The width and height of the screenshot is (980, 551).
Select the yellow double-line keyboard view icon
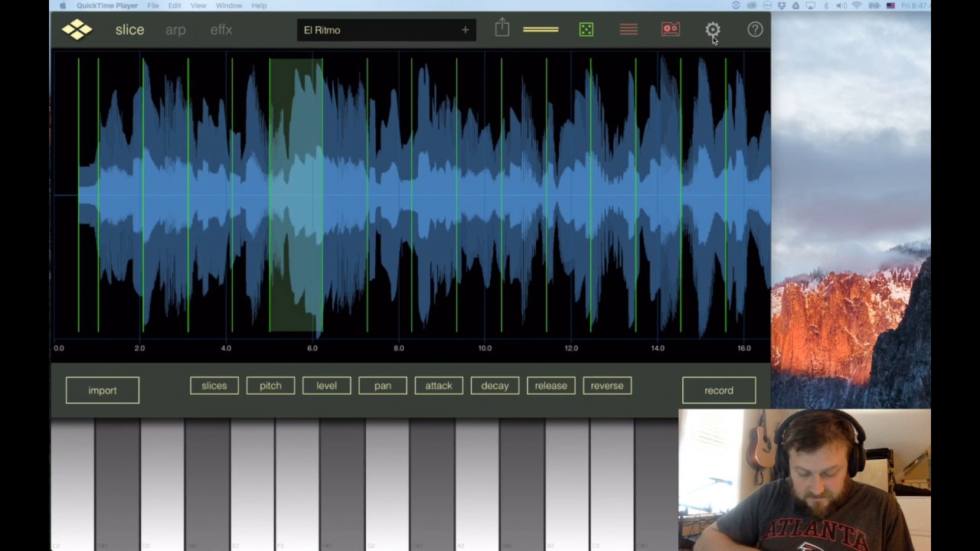541,30
